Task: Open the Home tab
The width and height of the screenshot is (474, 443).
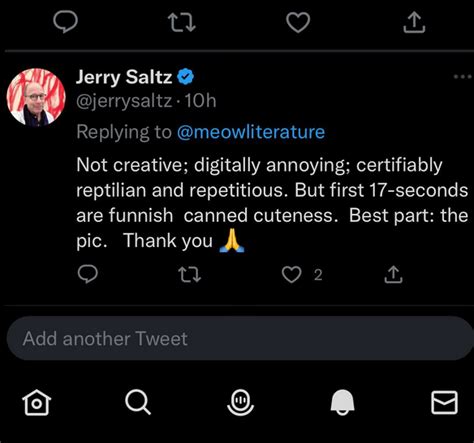Action: coord(37,402)
